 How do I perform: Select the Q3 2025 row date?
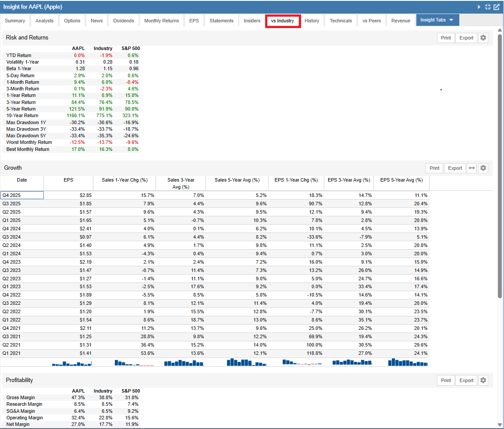22,204
